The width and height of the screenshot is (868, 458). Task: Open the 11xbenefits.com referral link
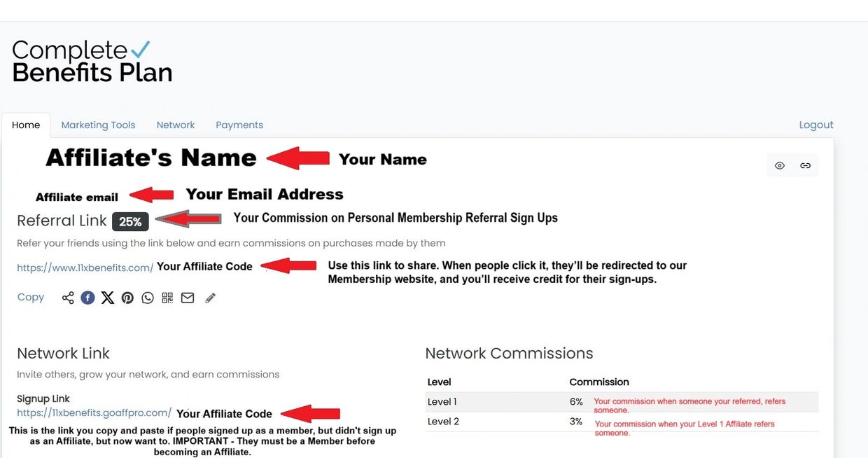click(85, 268)
